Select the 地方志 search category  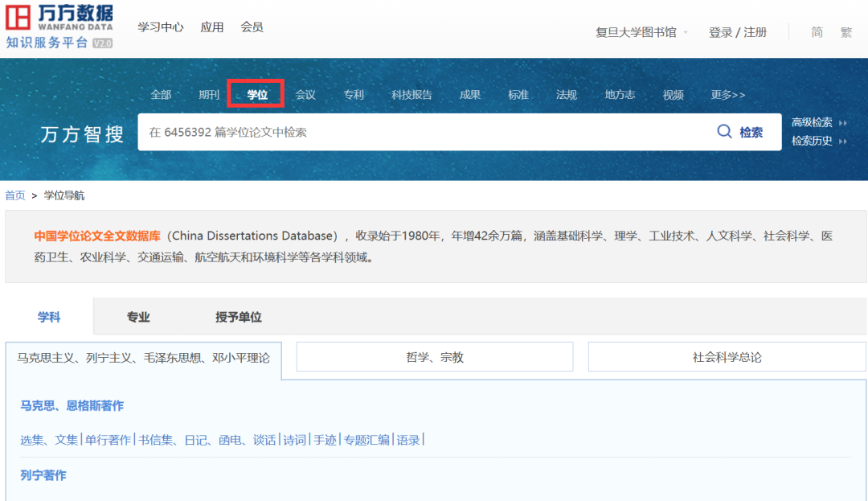tap(620, 95)
